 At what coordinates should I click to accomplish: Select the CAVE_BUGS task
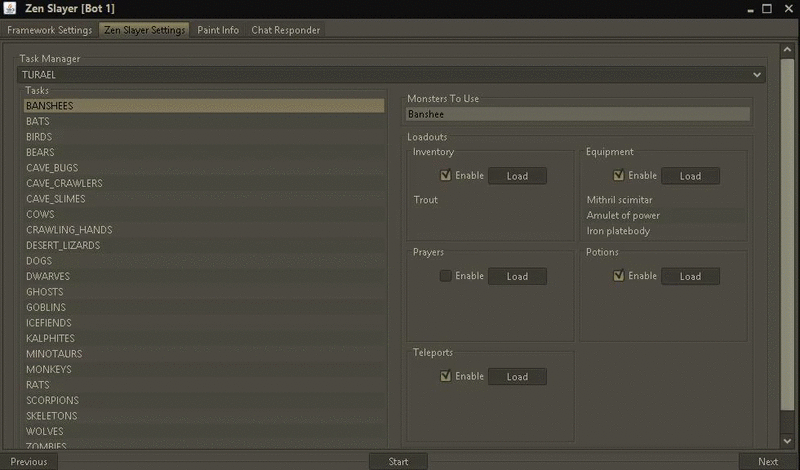(x=204, y=167)
